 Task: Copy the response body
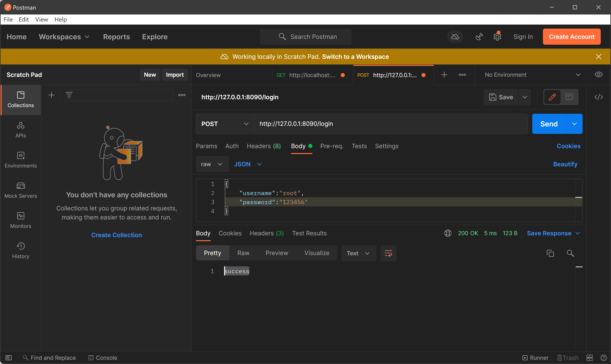(x=550, y=253)
